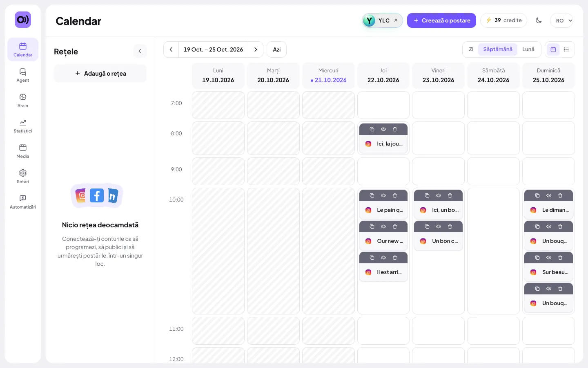588x368 pixels.
Task: Go to Statistici in sidebar
Action: (23, 126)
